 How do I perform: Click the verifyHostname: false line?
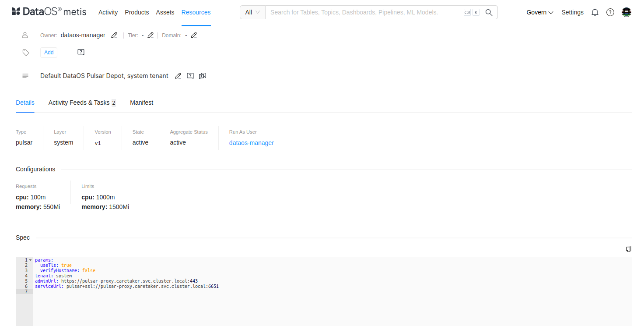[68, 270]
